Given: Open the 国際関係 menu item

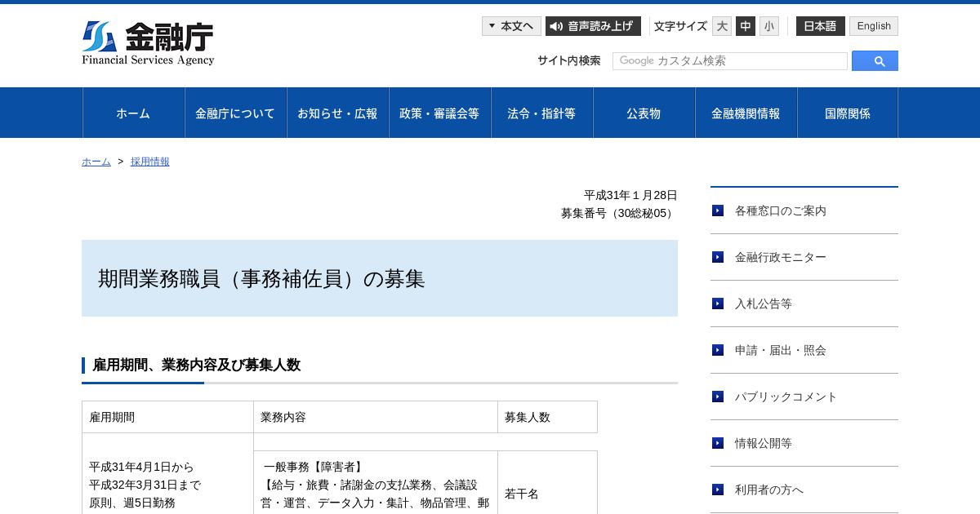Looking at the screenshot, I should (848, 113).
